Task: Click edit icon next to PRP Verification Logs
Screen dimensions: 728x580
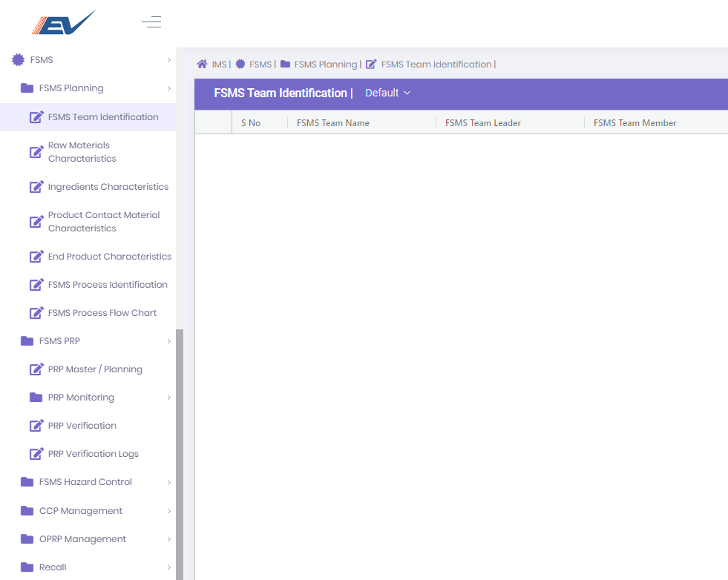Action: point(36,454)
